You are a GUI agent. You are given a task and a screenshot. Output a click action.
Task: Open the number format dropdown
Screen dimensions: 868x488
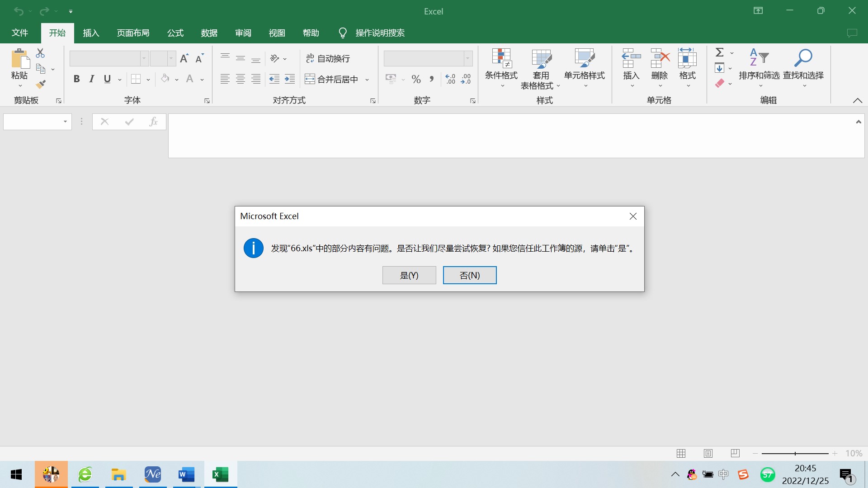pos(468,58)
